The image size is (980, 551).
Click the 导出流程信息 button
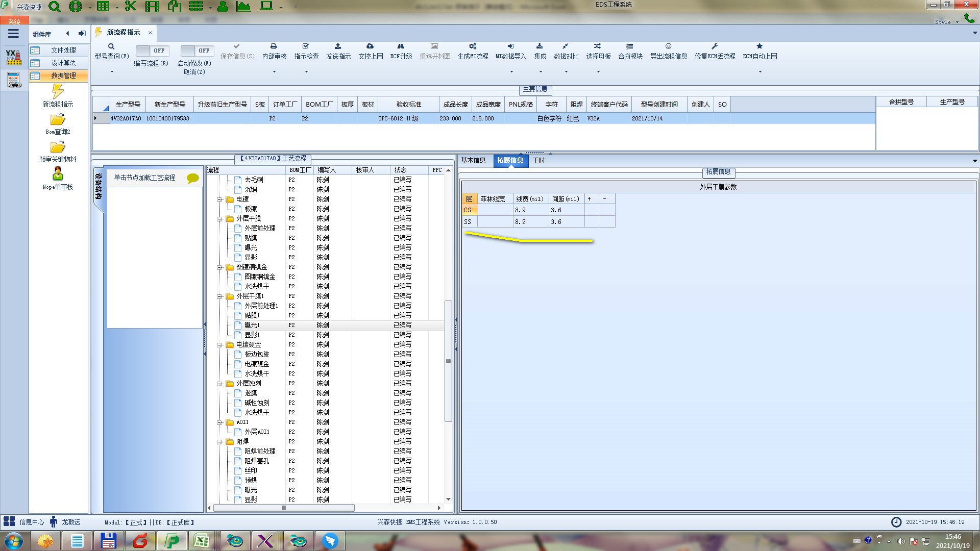tap(669, 52)
